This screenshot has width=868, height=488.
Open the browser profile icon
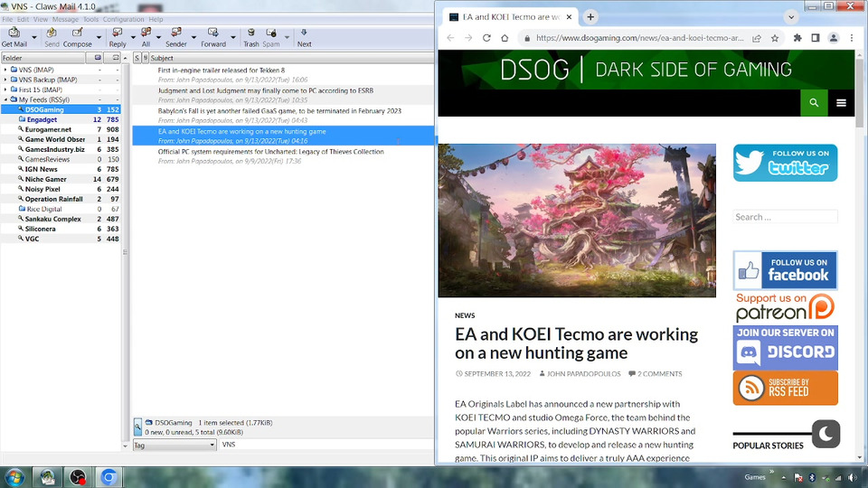tap(833, 38)
